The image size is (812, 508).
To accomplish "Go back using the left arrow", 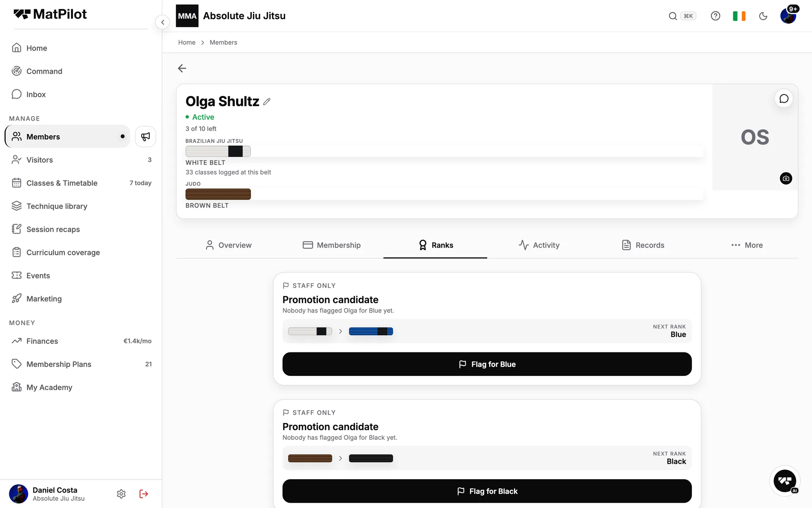I will tap(182, 68).
